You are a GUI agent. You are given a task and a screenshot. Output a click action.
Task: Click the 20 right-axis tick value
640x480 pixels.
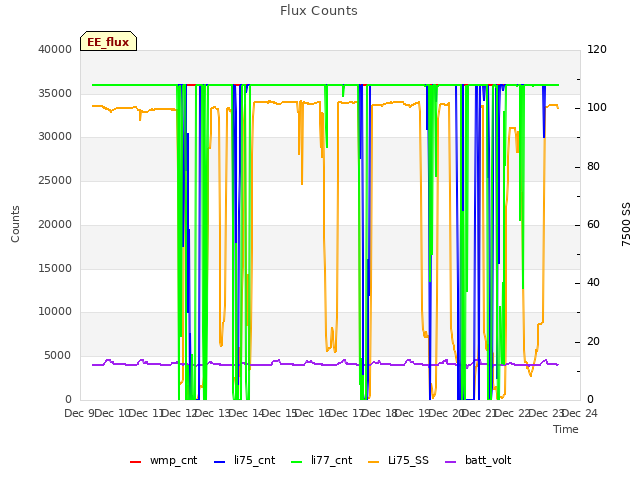(593, 342)
